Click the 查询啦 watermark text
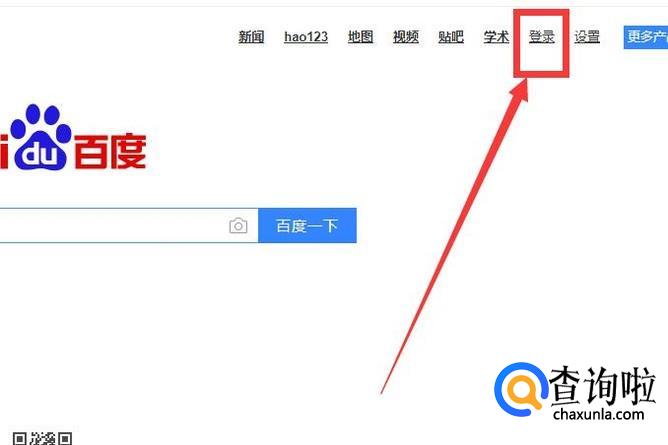Screen dimensions: 668x445 602,386
